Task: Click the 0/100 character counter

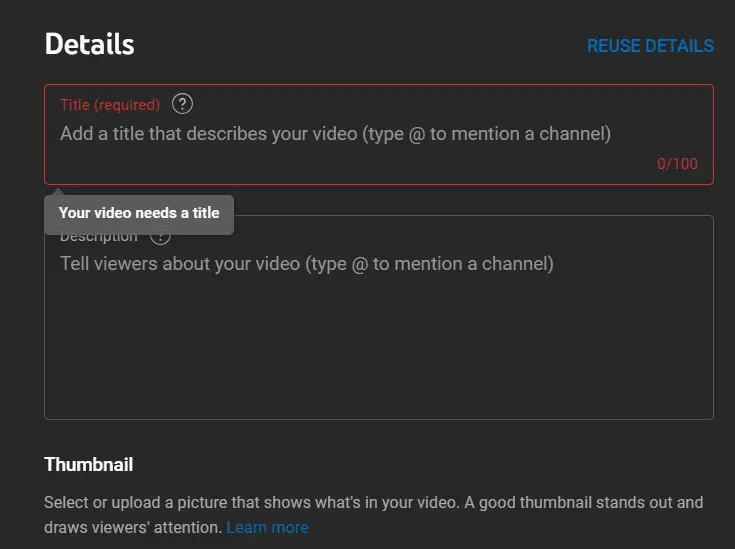Action: pyautogui.click(x=677, y=164)
